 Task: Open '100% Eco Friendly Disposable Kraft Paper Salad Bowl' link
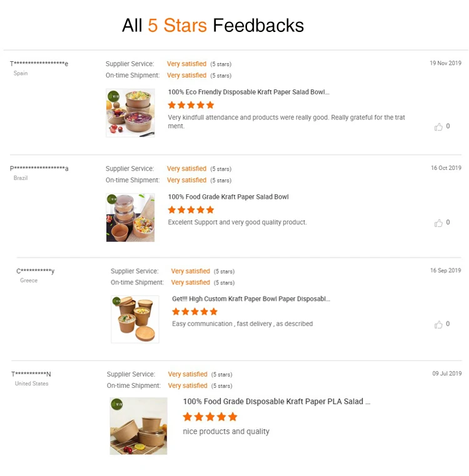(x=248, y=92)
